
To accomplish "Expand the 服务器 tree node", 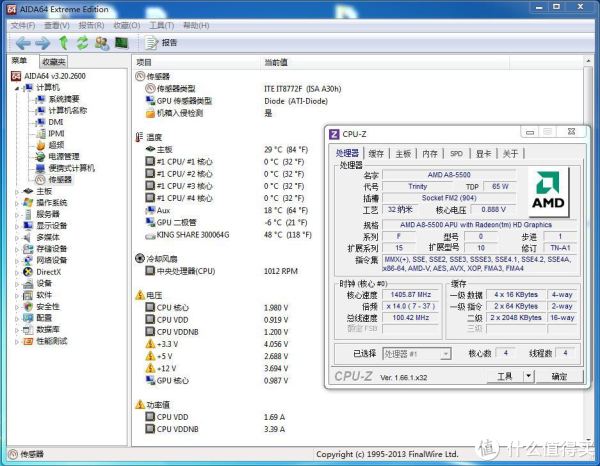I will 16,214.
